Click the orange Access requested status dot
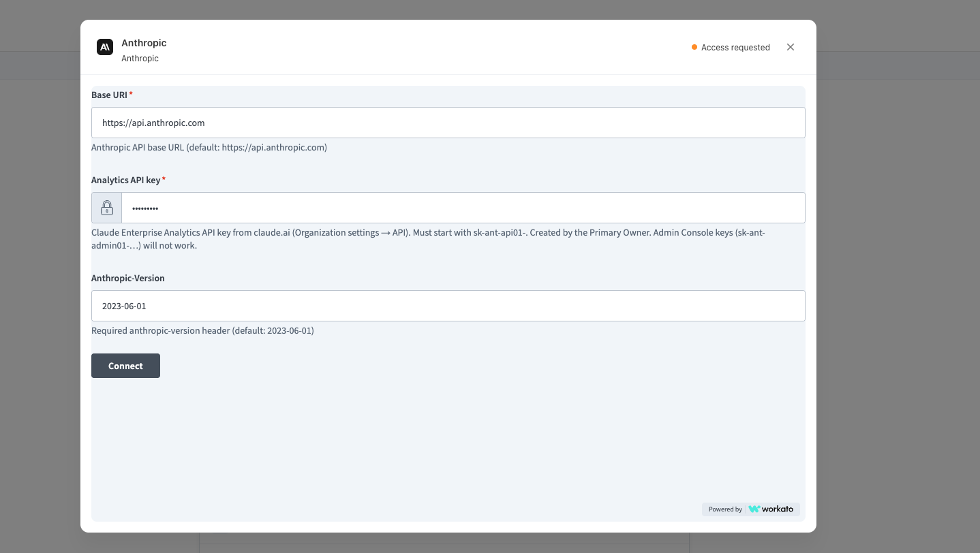980x553 pixels. [694, 47]
